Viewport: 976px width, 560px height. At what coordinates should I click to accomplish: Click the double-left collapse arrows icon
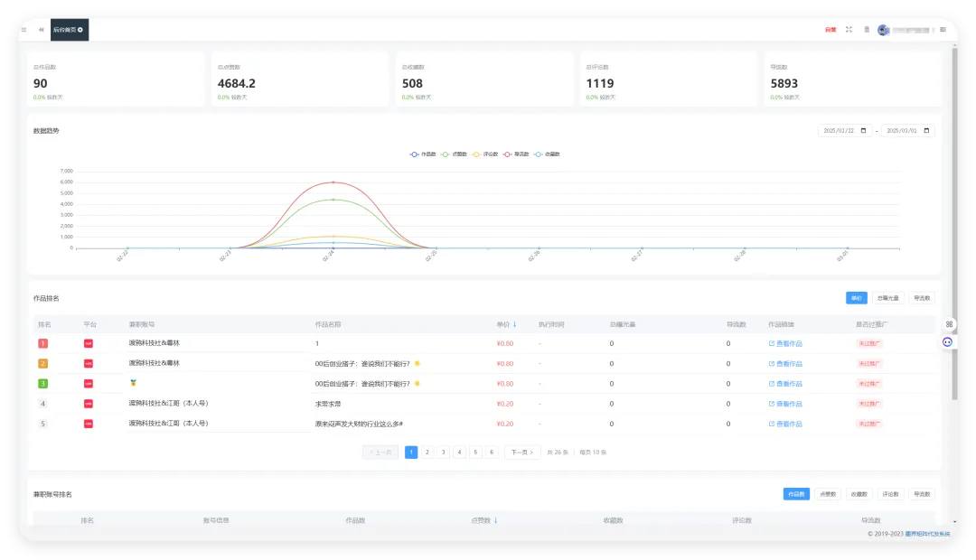(x=41, y=30)
